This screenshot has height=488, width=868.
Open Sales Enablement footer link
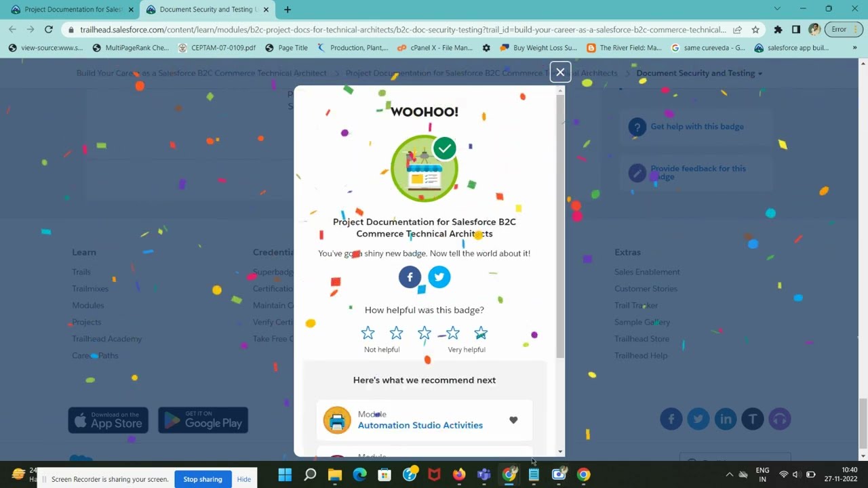(x=647, y=272)
